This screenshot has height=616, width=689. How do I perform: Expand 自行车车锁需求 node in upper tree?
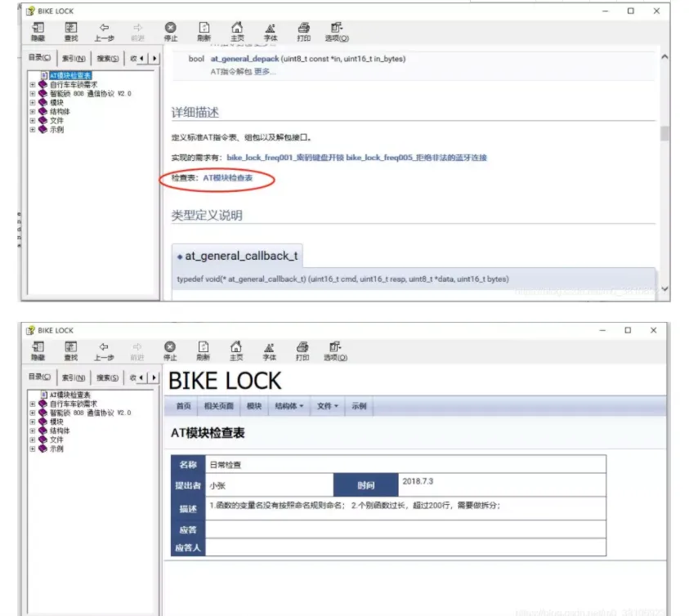(x=33, y=84)
